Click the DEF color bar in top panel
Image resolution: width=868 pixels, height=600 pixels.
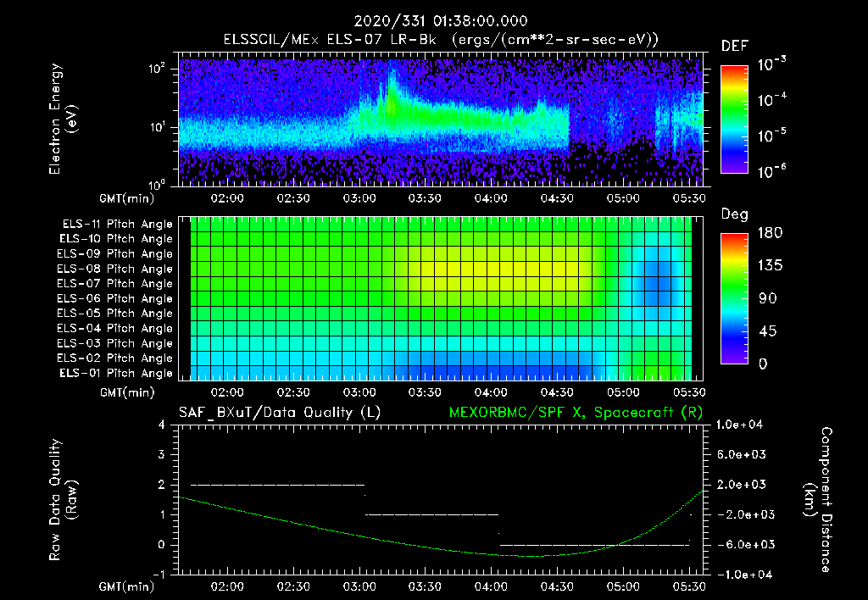[x=734, y=119]
